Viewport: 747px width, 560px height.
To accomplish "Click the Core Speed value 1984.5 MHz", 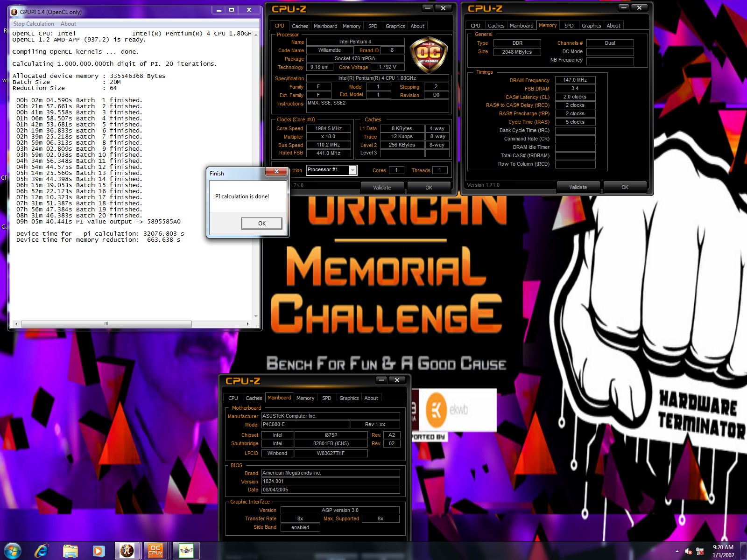I will (328, 128).
